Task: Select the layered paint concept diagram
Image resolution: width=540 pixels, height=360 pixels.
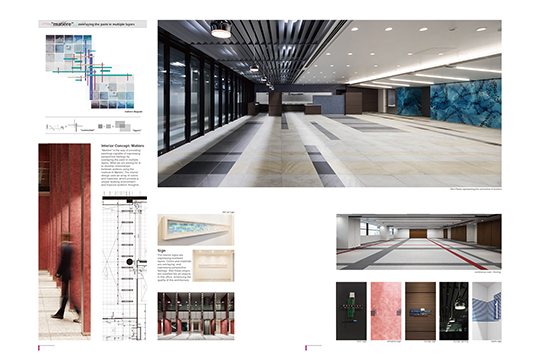Action: [90, 72]
